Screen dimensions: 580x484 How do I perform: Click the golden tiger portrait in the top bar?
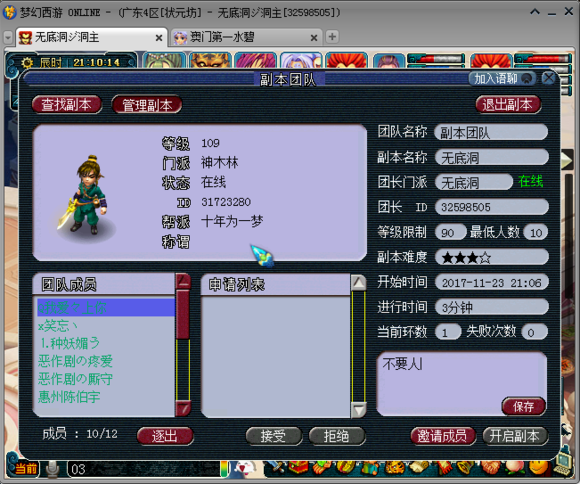click(210, 60)
